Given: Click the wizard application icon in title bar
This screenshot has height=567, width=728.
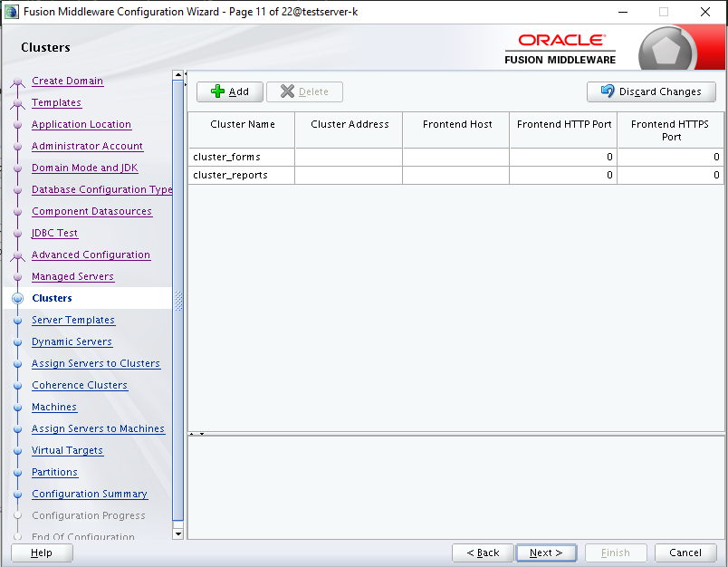Looking at the screenshot, I should [11, 12].
